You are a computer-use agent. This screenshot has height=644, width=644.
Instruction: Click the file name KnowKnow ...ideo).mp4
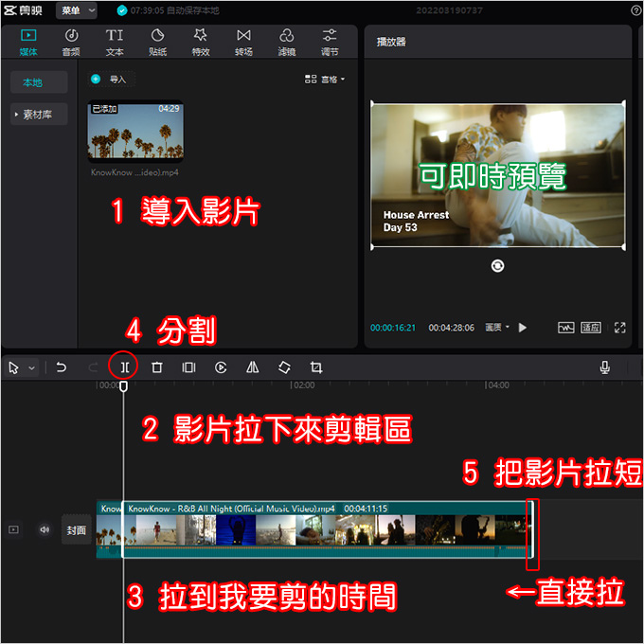[x=134, y=172]
